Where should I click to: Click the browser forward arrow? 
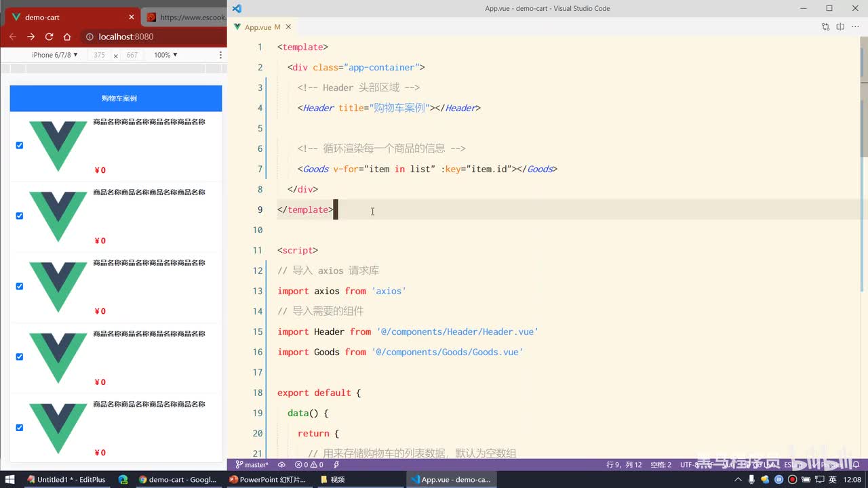point(31,37)
